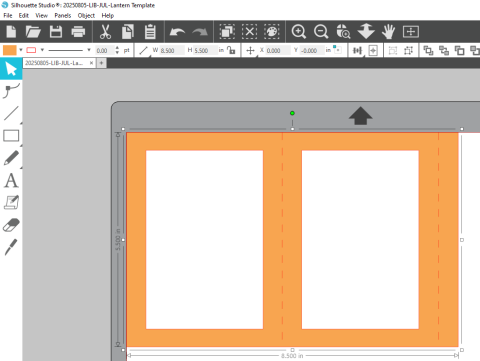Choose the Eraser tool
The image size is (480, 361).
(x=11, y=225)
